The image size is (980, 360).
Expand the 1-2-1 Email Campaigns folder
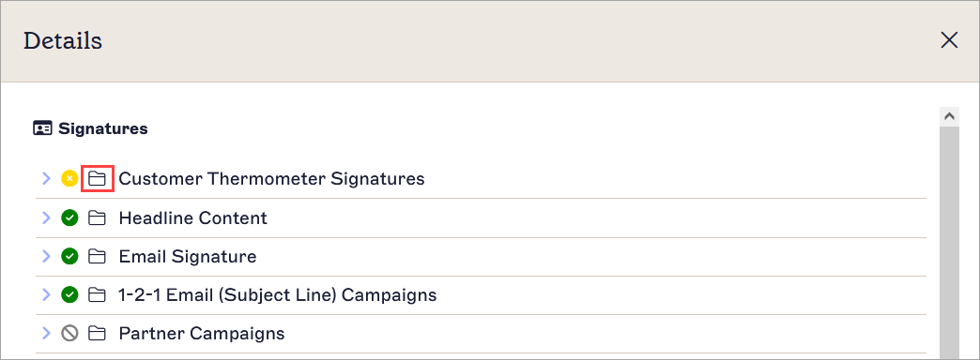coord(46,294)
